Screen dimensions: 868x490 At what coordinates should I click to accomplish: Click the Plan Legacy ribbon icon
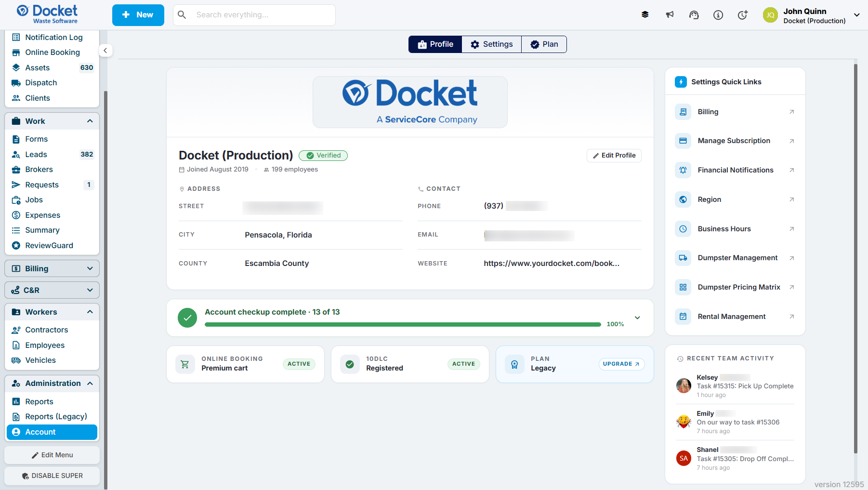[514, 364]
